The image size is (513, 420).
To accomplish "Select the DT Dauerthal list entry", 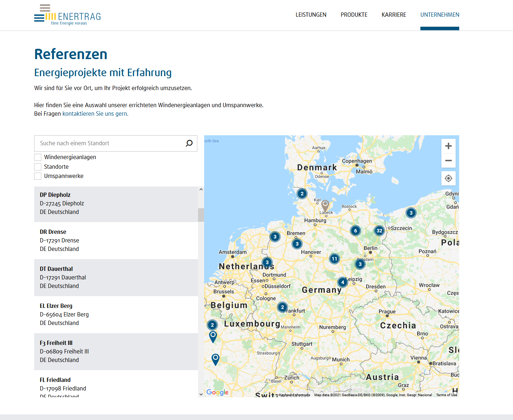I will (116, 278).
